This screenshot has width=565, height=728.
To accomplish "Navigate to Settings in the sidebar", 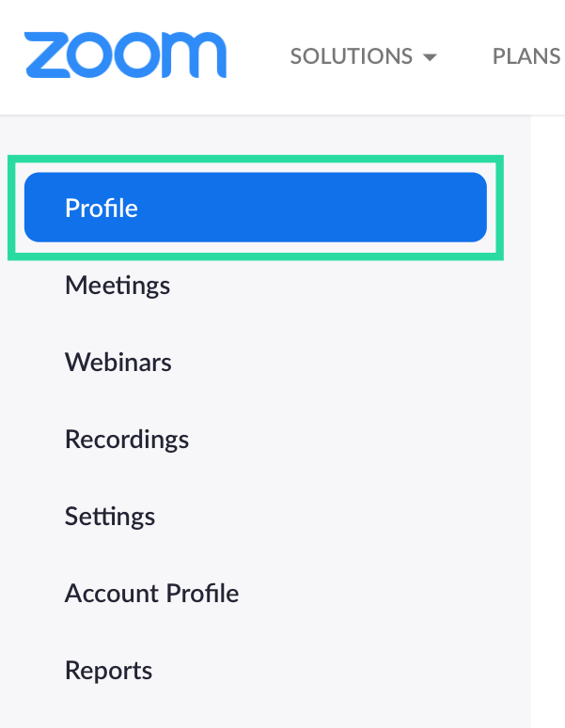I will click(110, 516).
